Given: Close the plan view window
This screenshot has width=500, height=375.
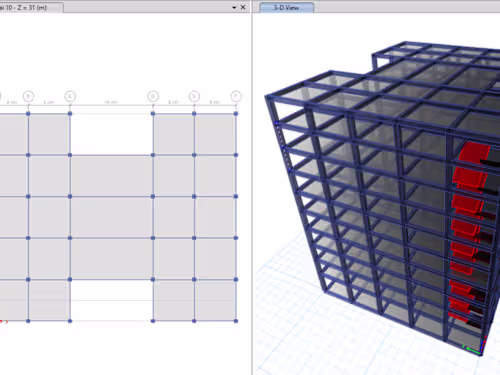Looking at the screenshot, I should coord(243,7).
